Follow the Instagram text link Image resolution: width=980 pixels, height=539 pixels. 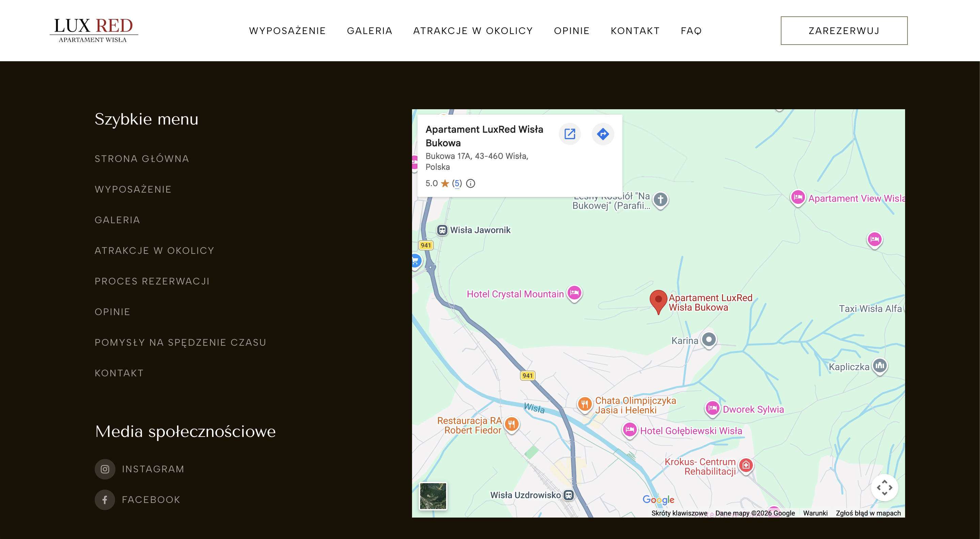[x=153, y=469]
